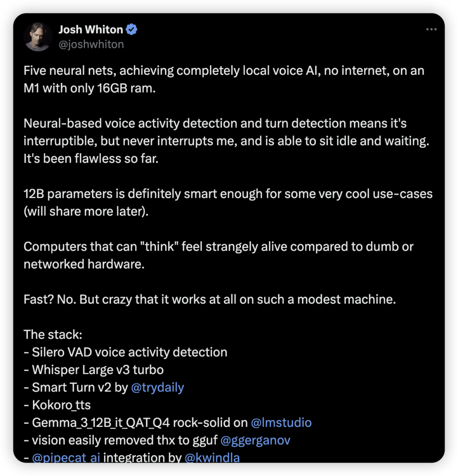Viewport: 458px width, 476px height.
Task: Click the 'Fast? No.' sentence
Action: pos(210,300)
